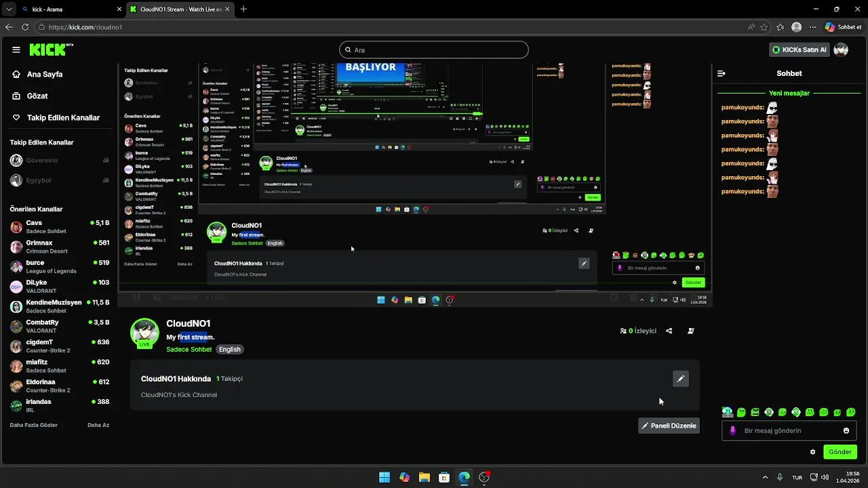
Task: Click the Bir mesaj gönderin chat field
Action: [x=789, y=430]
